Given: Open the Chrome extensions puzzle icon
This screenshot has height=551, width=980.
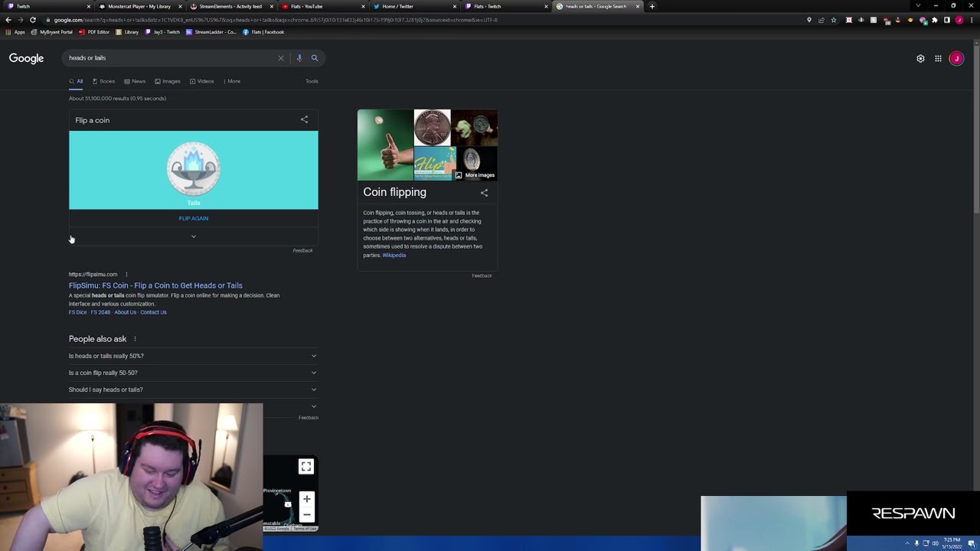Looking at the screenshot, I should click(x=934, y=20).
